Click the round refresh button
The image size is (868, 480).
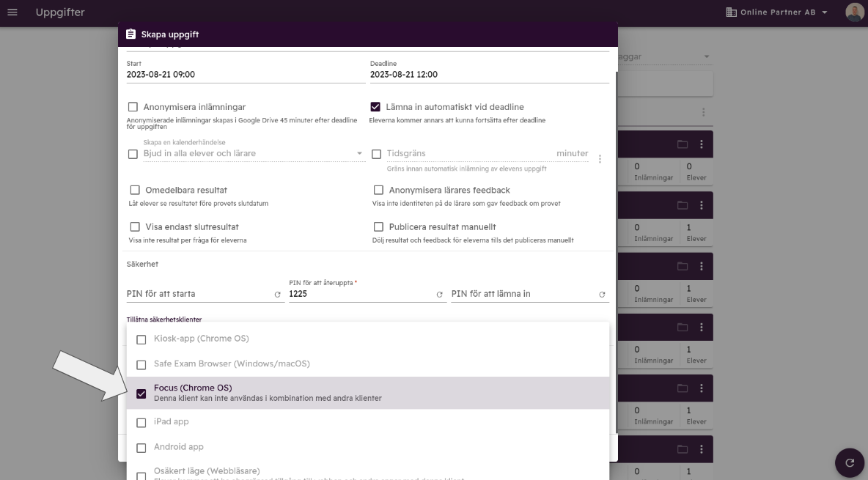pos(850,462)
